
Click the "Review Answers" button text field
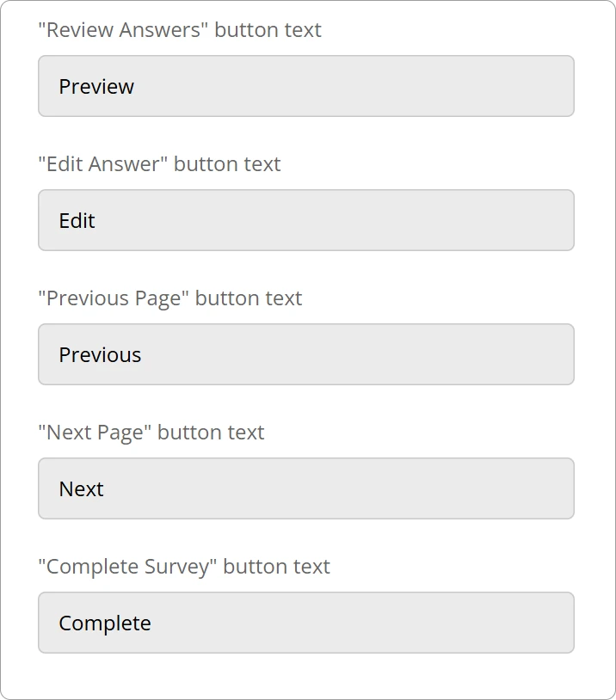click(306, 86)
